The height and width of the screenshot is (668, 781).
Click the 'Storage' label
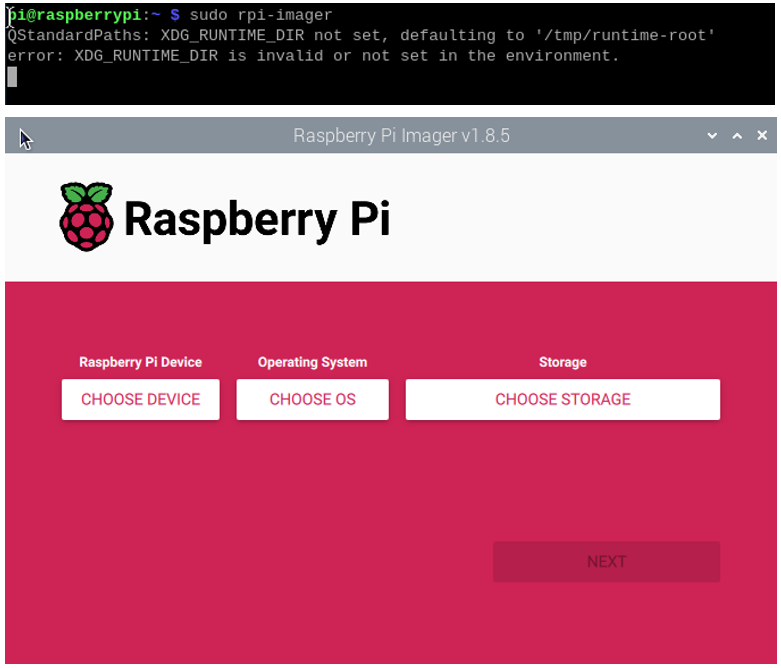pos(562,362)
